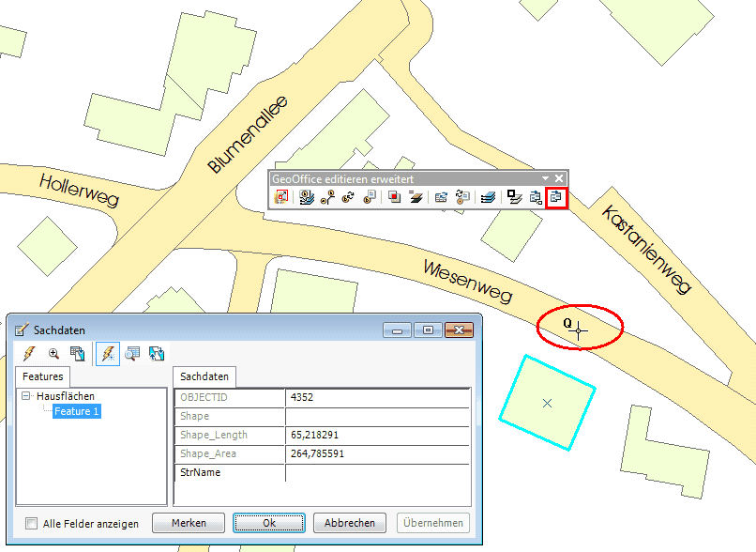The image size is (756, 552).
Task: Enable the Alle Felder anzeigen checkbox
Action: (x=32, y=524)
